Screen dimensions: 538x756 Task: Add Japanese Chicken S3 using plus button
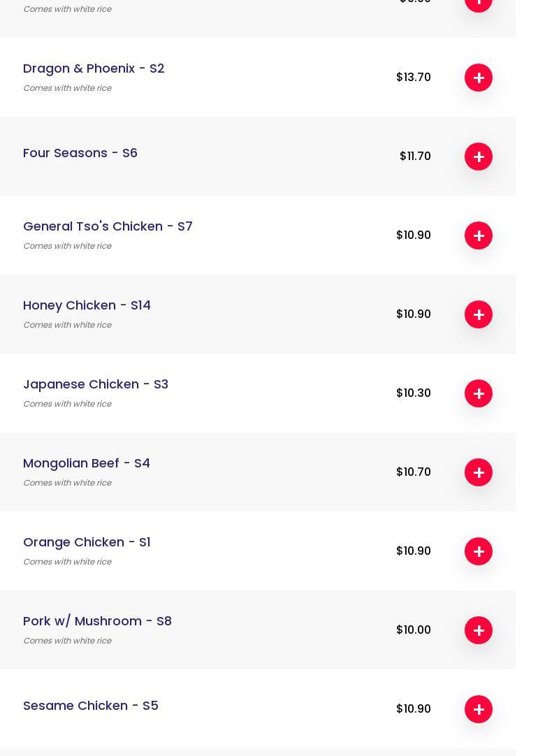(x=479, y=393)
